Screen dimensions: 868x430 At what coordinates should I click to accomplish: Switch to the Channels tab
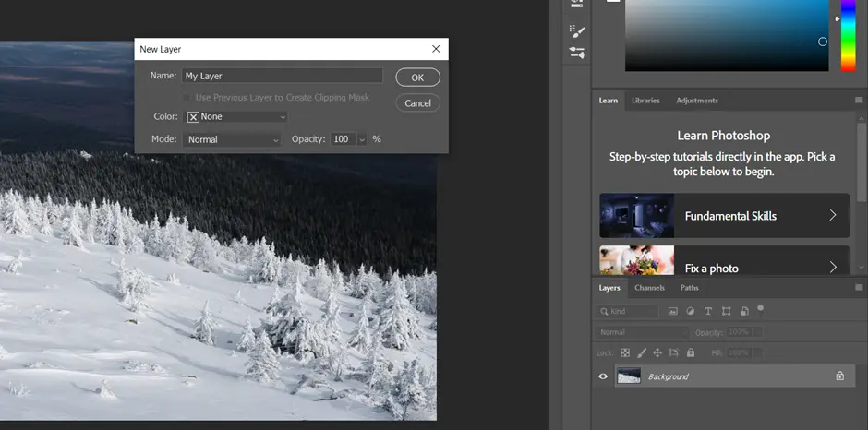click(x=649, y=288)
